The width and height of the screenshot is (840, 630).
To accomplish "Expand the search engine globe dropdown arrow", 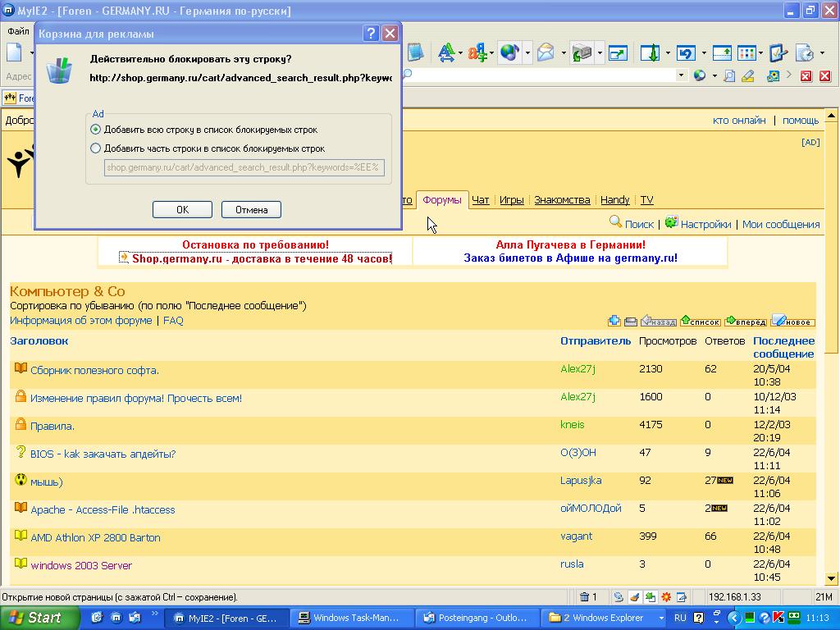I will (x=714, y=76).
